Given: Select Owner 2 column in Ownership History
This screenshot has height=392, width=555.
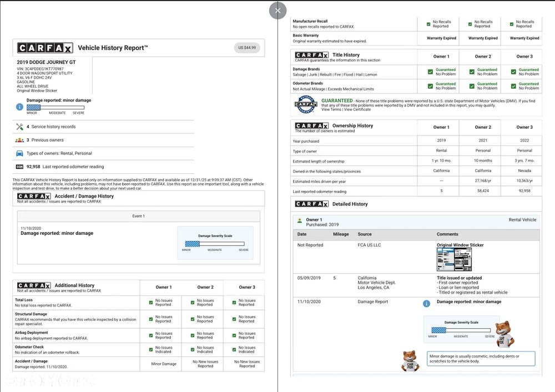Looking at the screenshot, I should click(483, 127).
